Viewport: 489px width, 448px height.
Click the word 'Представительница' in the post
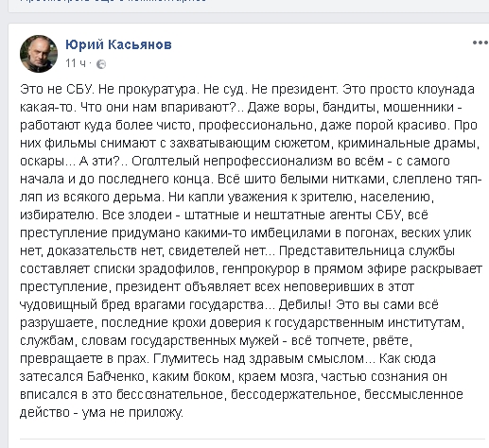[341, 251]
